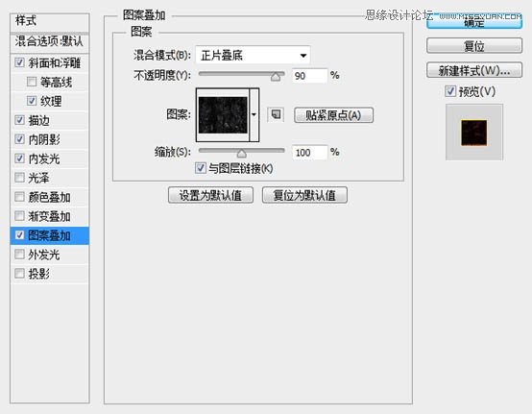Uncheck the 内阴影 checkbox
This screenshot has width=532, height=414.
tap(19, 139)
